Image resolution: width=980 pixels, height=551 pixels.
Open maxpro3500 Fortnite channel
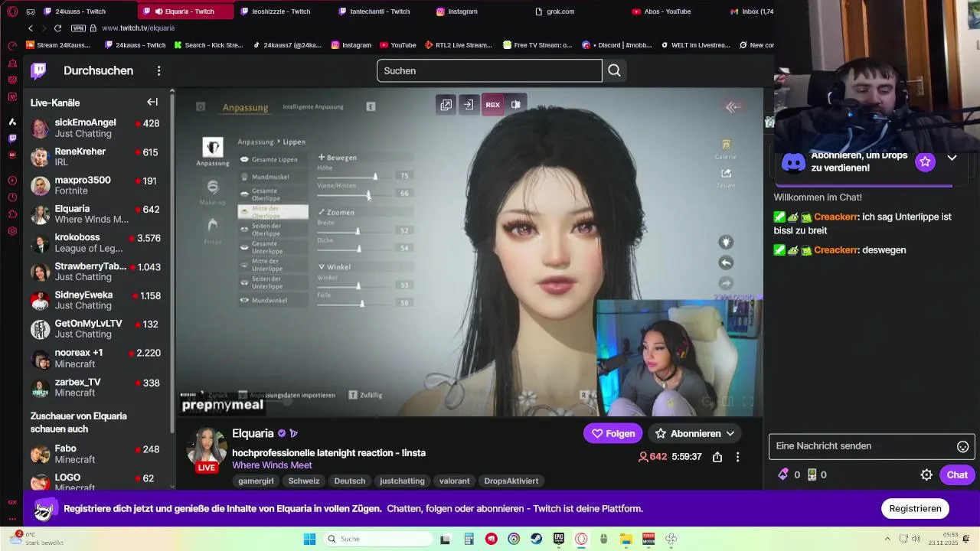tap(96, 185)
